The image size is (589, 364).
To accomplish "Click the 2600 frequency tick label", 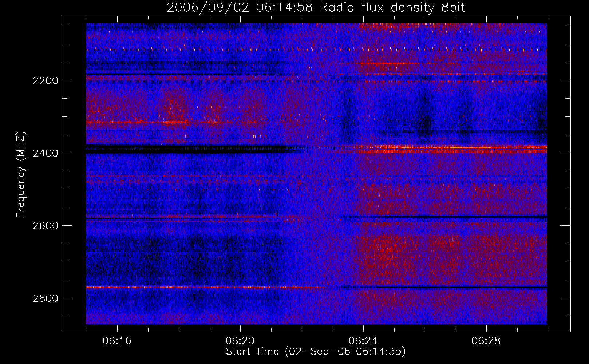I will (45, 226).
